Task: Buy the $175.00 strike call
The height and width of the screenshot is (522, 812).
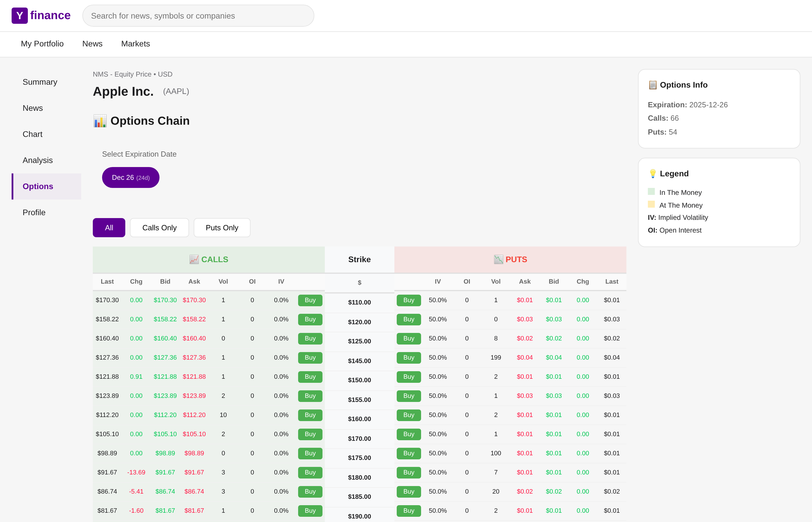Action: pos(310,454)
